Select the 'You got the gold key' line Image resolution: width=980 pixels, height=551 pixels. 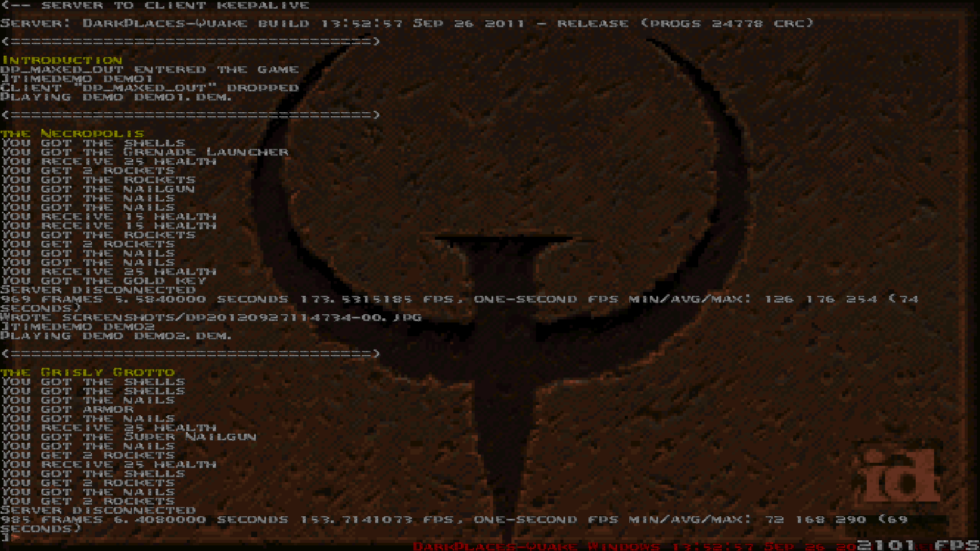(103, 281)
